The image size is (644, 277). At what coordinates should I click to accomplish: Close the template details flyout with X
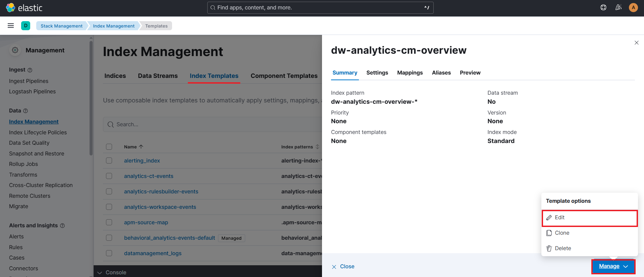637,43
